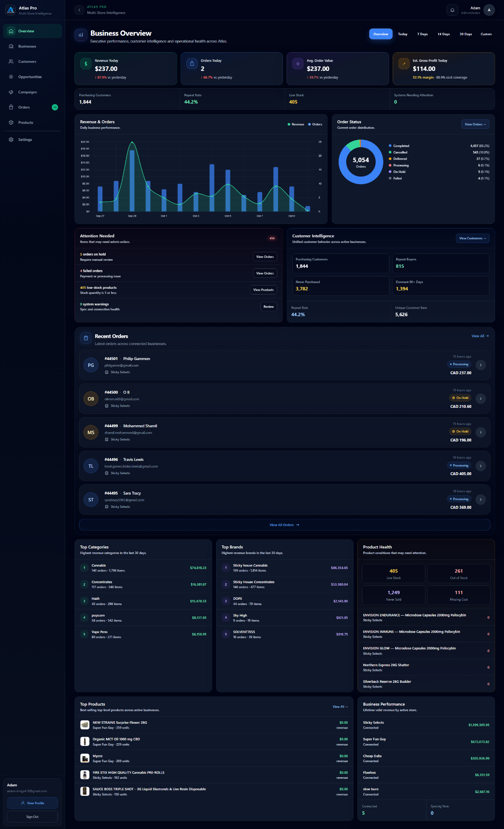Click the ST avatar for Sara Tracy
The image size is (504, 829).
click(91, 500)
